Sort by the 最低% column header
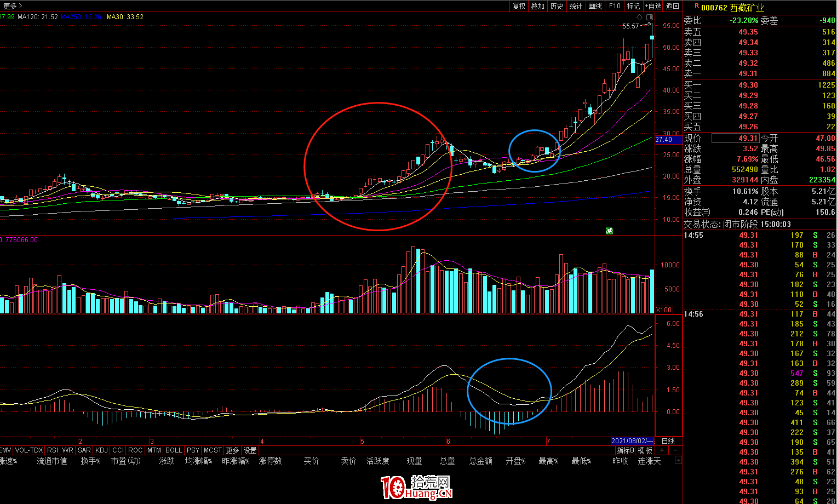The width and height of the screenshot is (837, 504). (x=582, y=461)
